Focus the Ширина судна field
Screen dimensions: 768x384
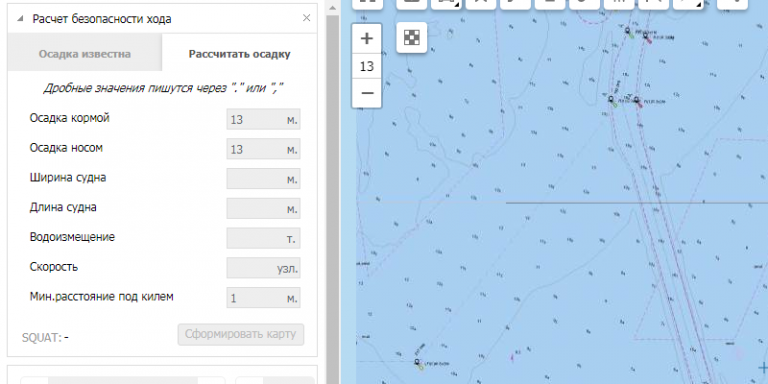(263, 179)
